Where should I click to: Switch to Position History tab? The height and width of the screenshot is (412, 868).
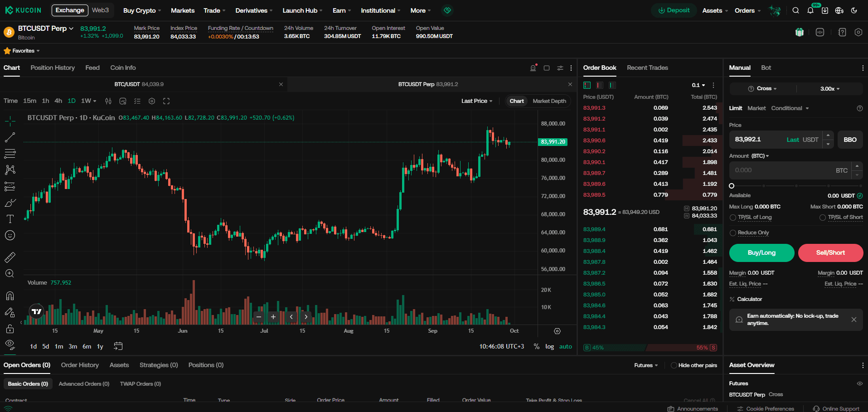tap(53, 68)
